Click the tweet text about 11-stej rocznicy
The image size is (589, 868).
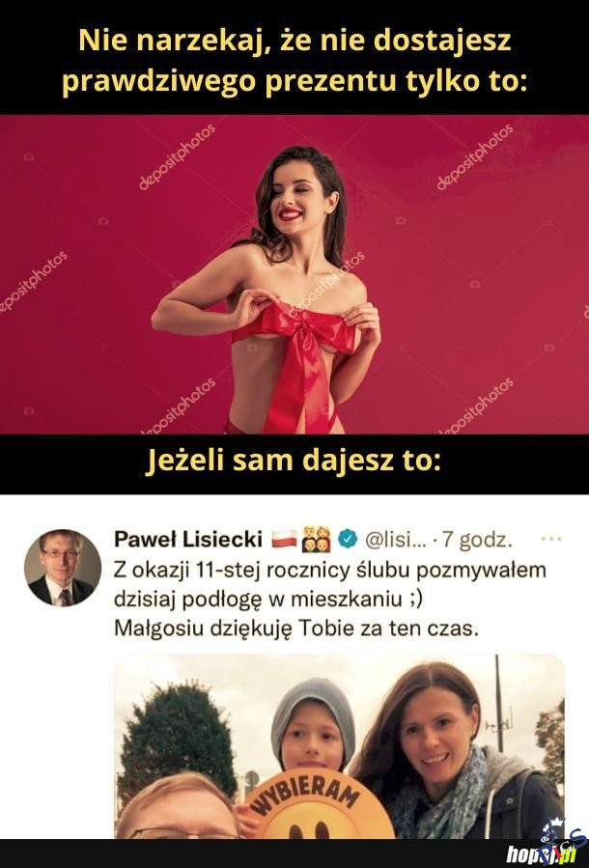point(330,599)
